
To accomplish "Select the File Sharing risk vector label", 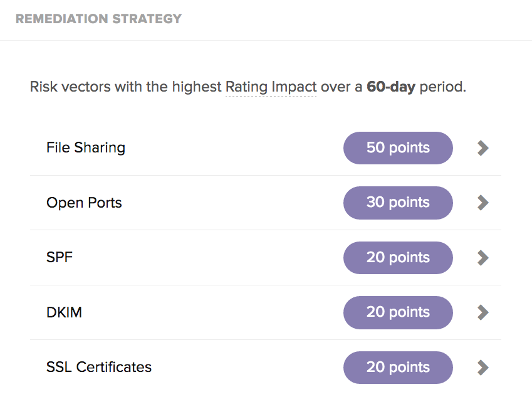I will click(85, 148).
